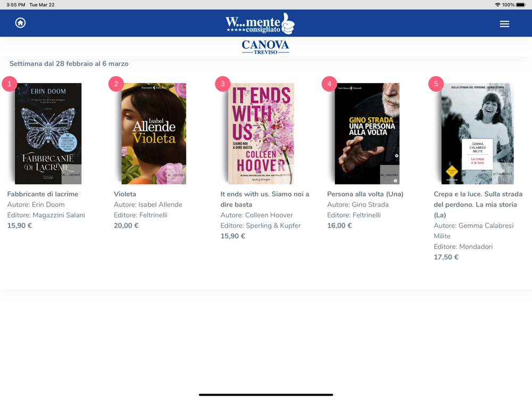Open the Violeta book cover
The height and width of the screenshot is (399, 532).
tap(154, 134)
